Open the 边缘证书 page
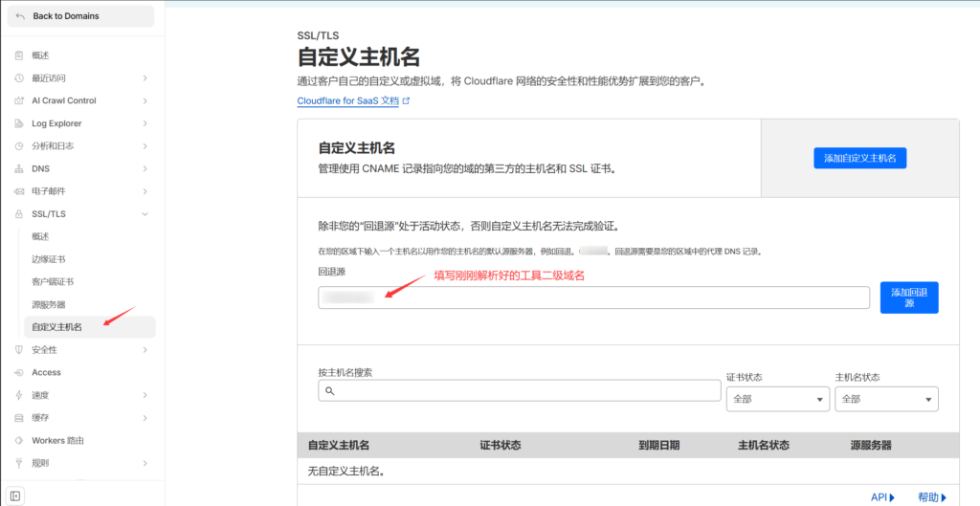The height and width of the screenshot is (506, 980). coord(49,259)
